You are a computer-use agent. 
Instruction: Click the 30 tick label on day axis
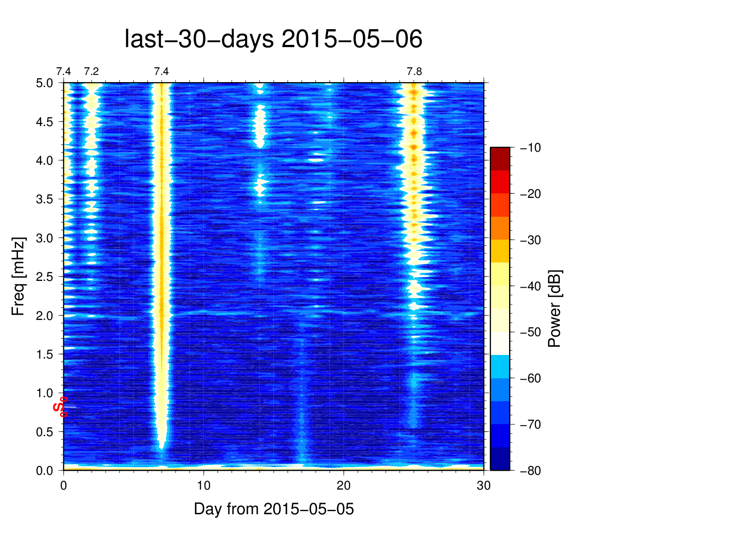[483, 486]
